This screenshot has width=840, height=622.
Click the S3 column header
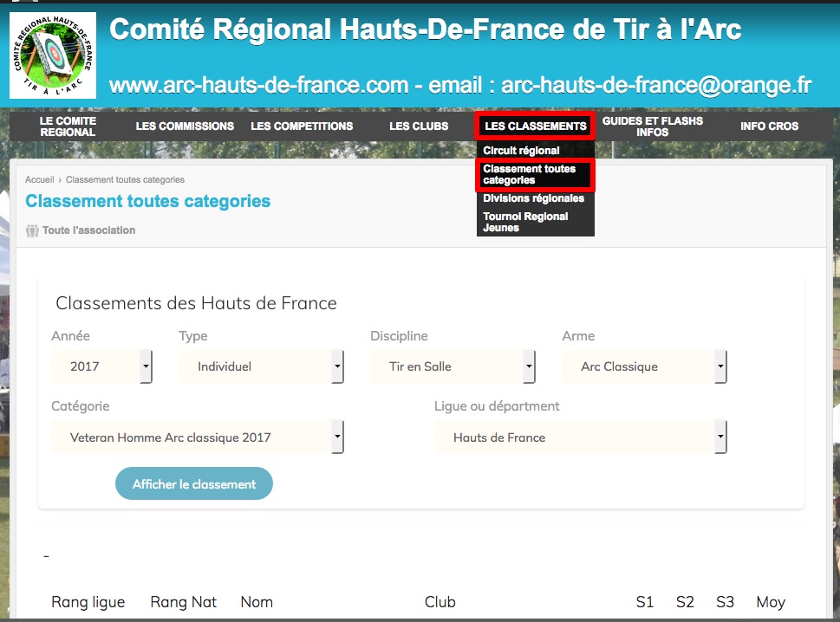pos(725,602)
